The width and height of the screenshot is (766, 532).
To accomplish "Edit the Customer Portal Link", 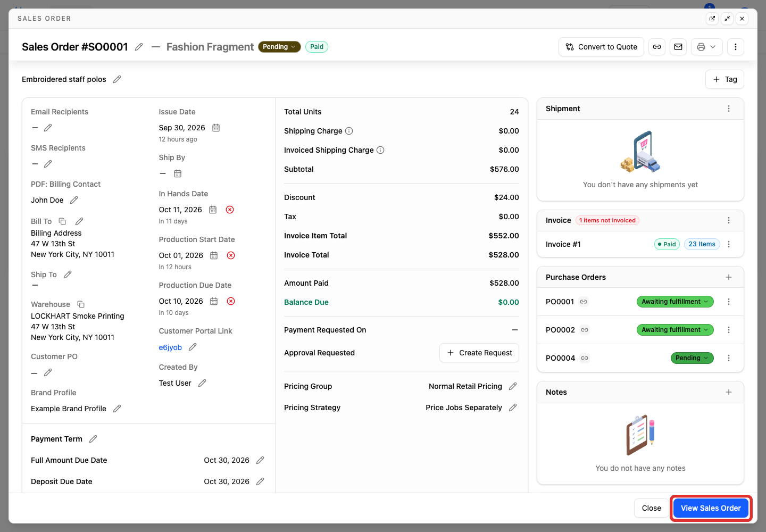I will [193, 347].
